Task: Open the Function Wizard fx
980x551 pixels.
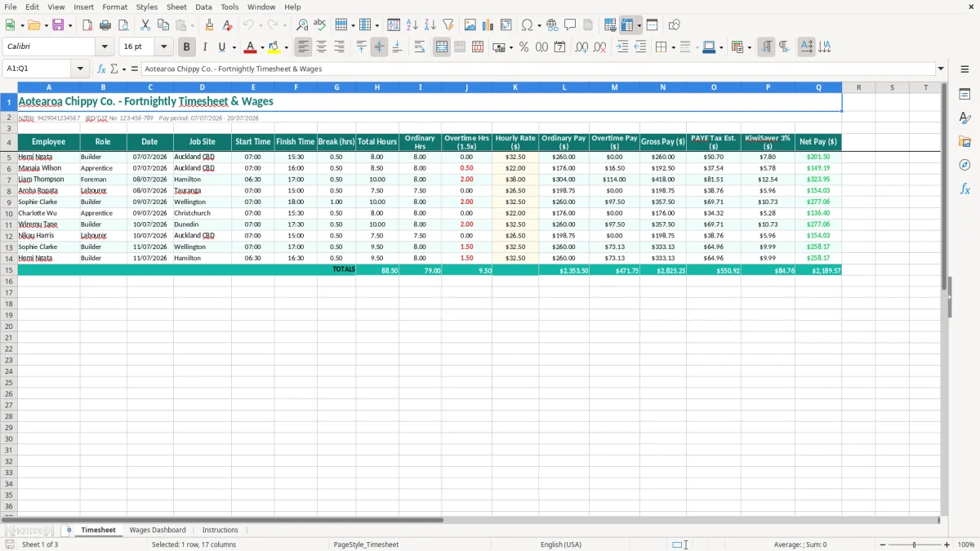Action: pos(101,69)
